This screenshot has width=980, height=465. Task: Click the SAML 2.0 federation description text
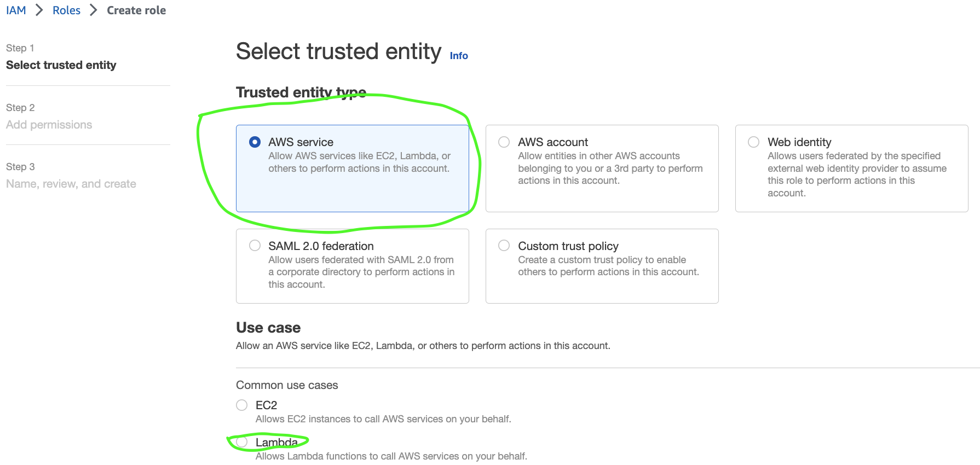[361, 272]
